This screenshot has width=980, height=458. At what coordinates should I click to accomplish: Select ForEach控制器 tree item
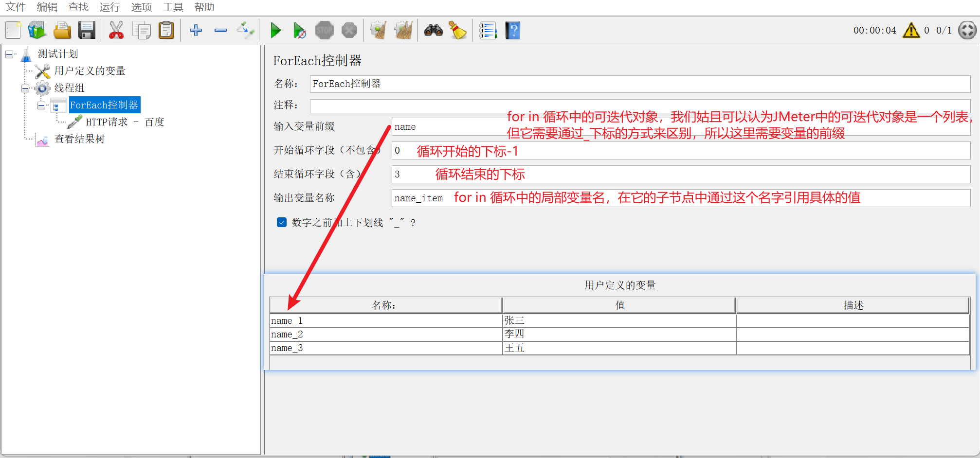[104, 105]
